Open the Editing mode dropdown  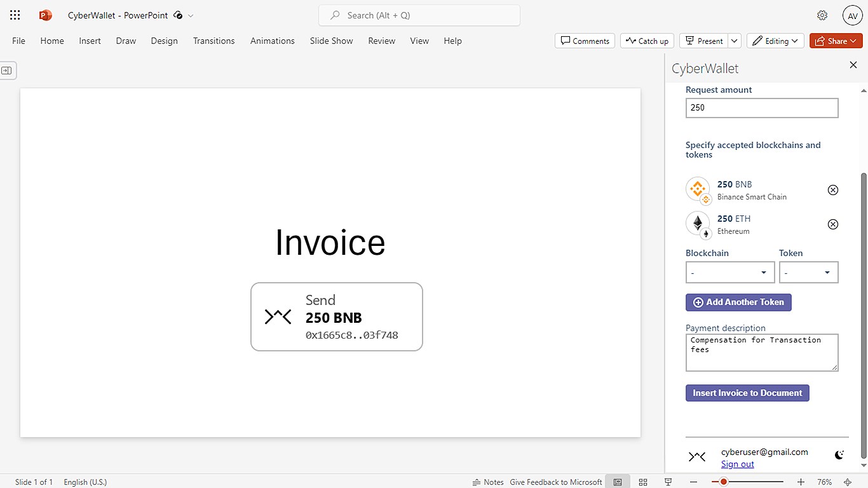pos(775,41)
